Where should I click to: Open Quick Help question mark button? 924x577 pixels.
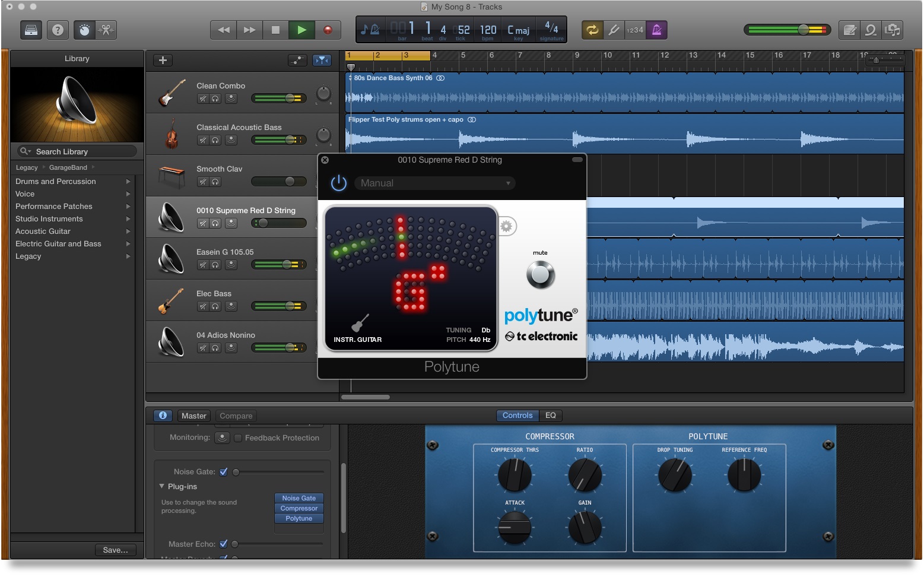click(58, 30)
